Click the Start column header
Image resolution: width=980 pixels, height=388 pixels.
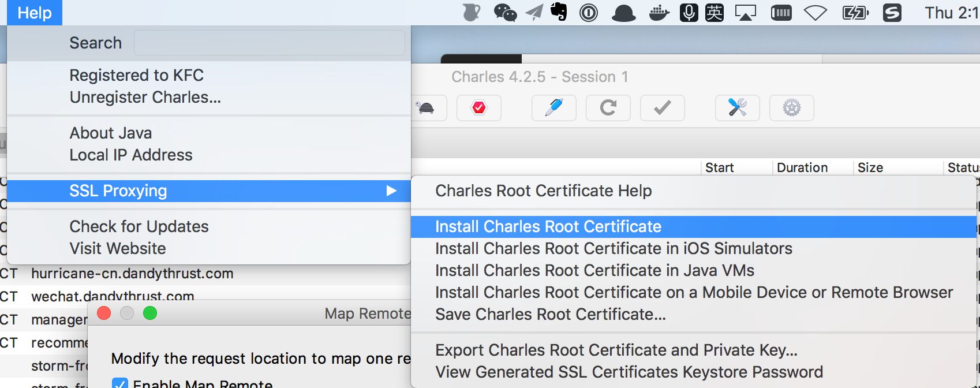(x=736, y=167)
